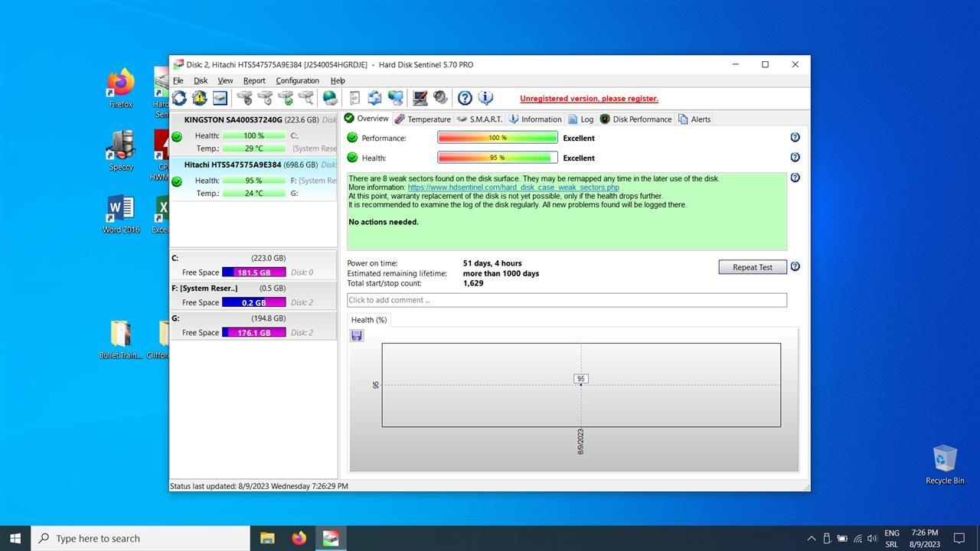Click the Health 95 % bar

click(498, 158)
